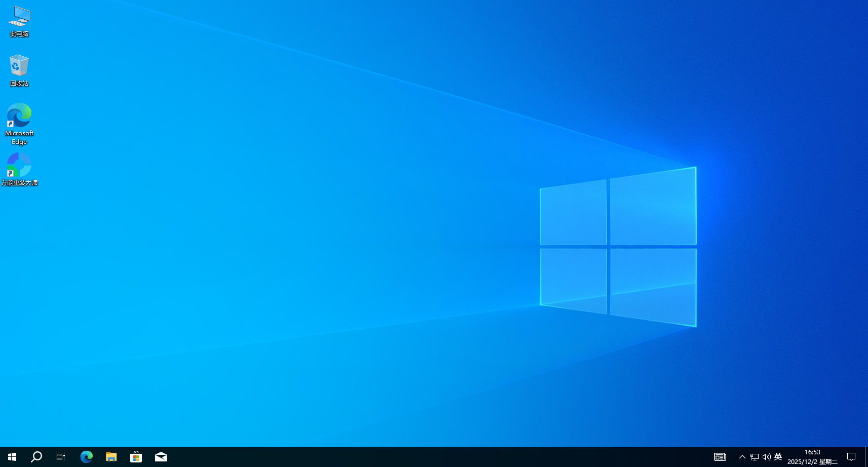Launch Microsoft Store from the taskbar
This screenshot has width=868, height=467.
[136, 457]
